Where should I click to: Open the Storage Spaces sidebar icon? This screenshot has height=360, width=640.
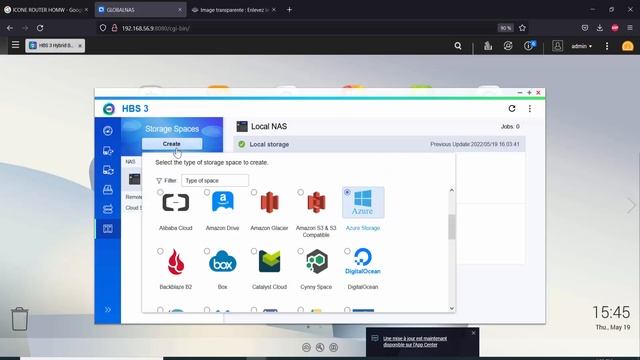tap(108, 229)
